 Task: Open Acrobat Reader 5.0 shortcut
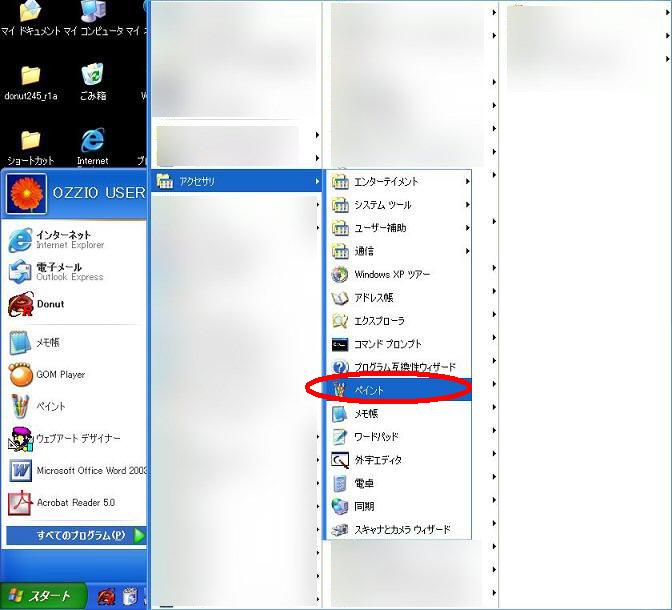click(62, 502)
